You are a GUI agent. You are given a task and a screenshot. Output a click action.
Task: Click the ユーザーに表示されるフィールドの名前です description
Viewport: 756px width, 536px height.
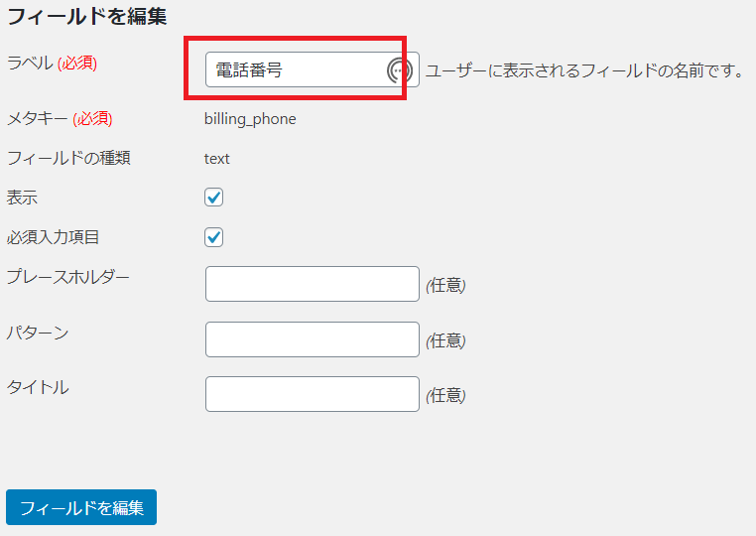coord(584,70)
